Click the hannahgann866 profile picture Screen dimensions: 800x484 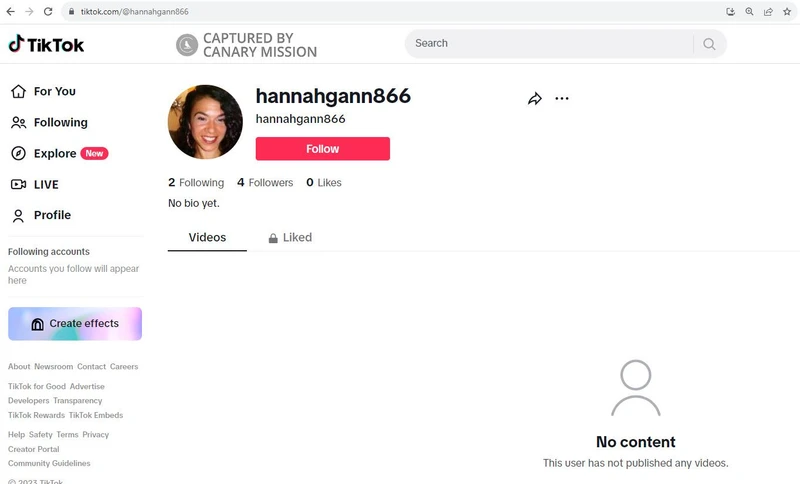coord(205,122)
